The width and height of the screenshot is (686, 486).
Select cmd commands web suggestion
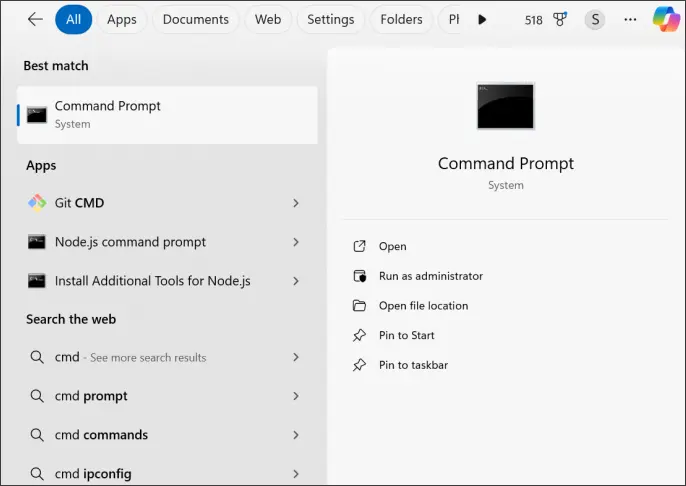[167, 435]
